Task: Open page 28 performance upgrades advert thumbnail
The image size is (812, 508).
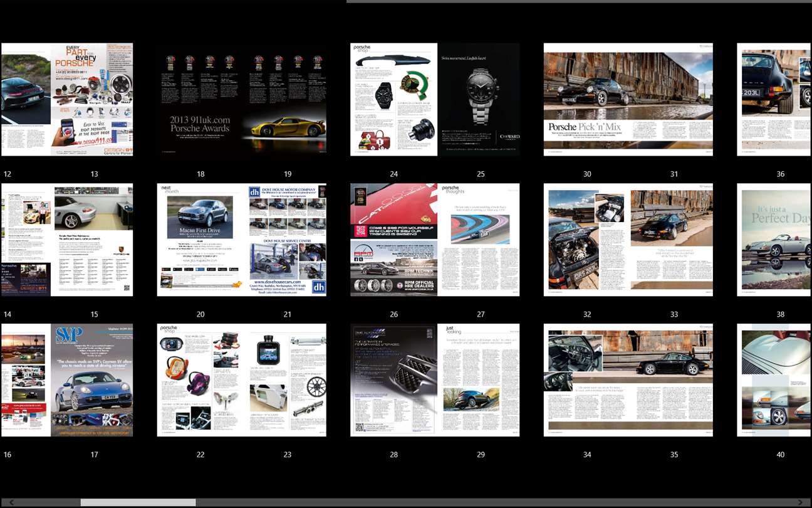Action: 394,380
